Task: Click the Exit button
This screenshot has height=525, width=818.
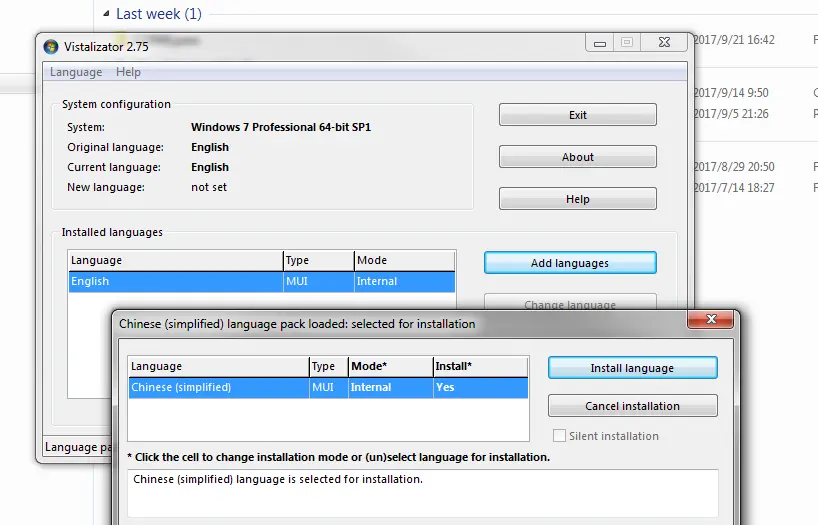Action: 578,115
